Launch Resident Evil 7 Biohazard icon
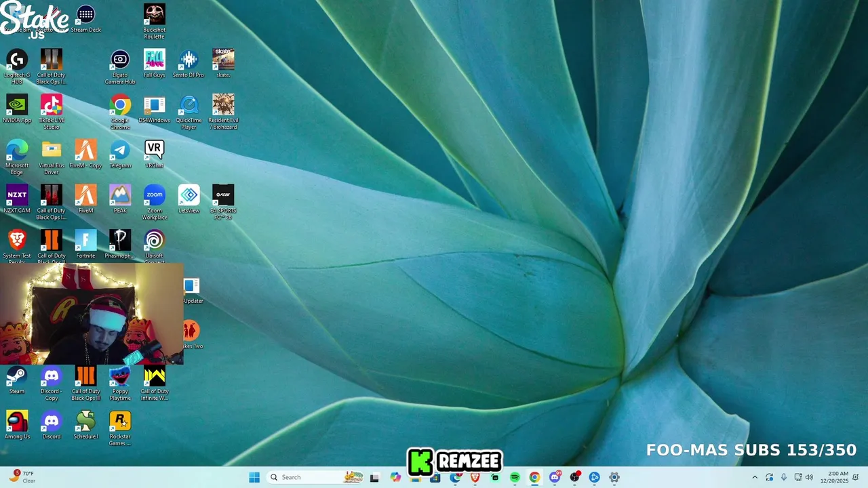 pyautogui.click(x=223, y=113)
